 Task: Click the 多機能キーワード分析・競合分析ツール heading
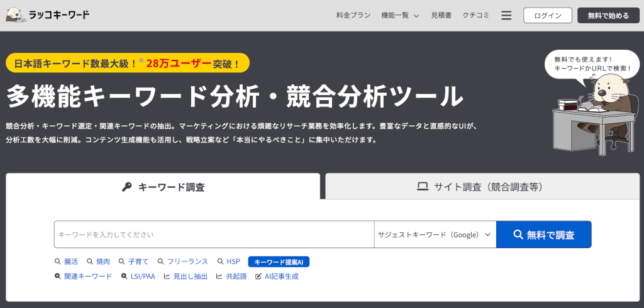(x=235, y=97)
